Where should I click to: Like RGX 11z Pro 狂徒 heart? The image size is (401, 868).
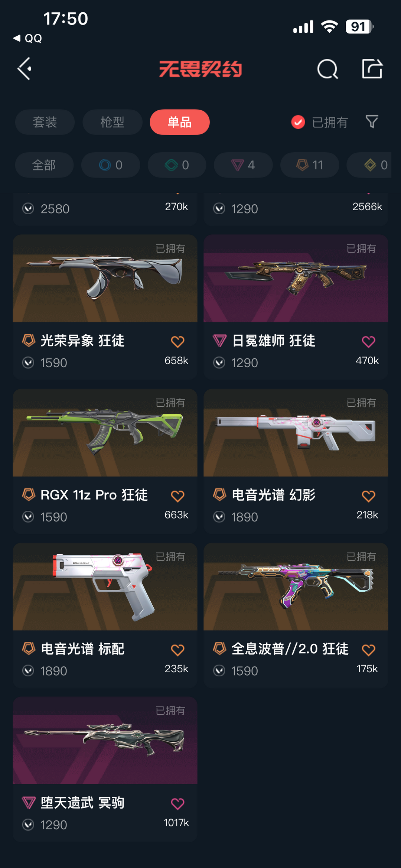click(177, 496)
